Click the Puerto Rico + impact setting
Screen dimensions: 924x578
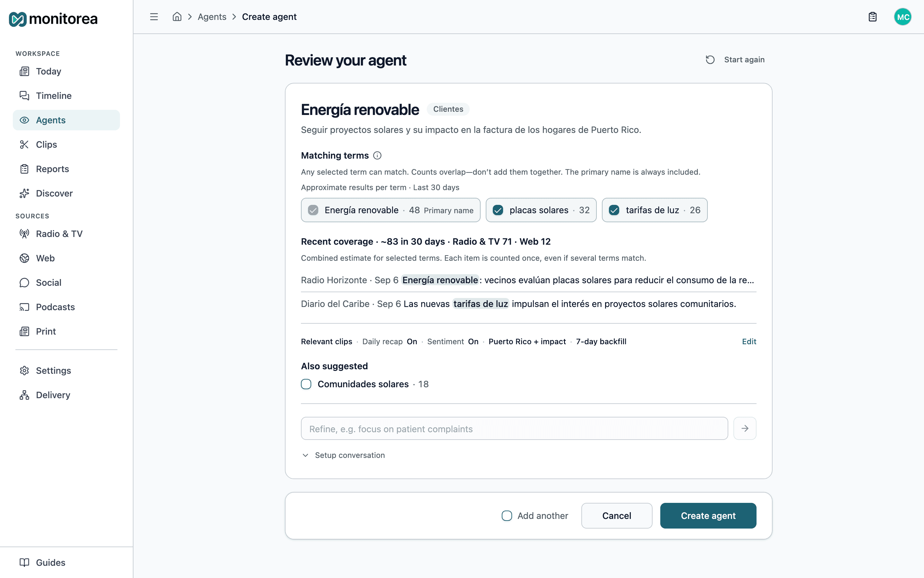(527, 341)
